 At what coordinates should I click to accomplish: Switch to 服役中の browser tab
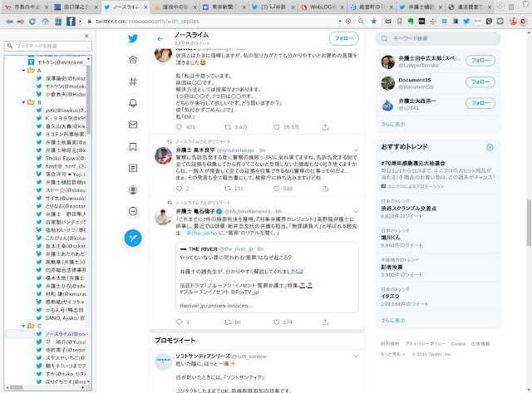[x=175, y=7]
